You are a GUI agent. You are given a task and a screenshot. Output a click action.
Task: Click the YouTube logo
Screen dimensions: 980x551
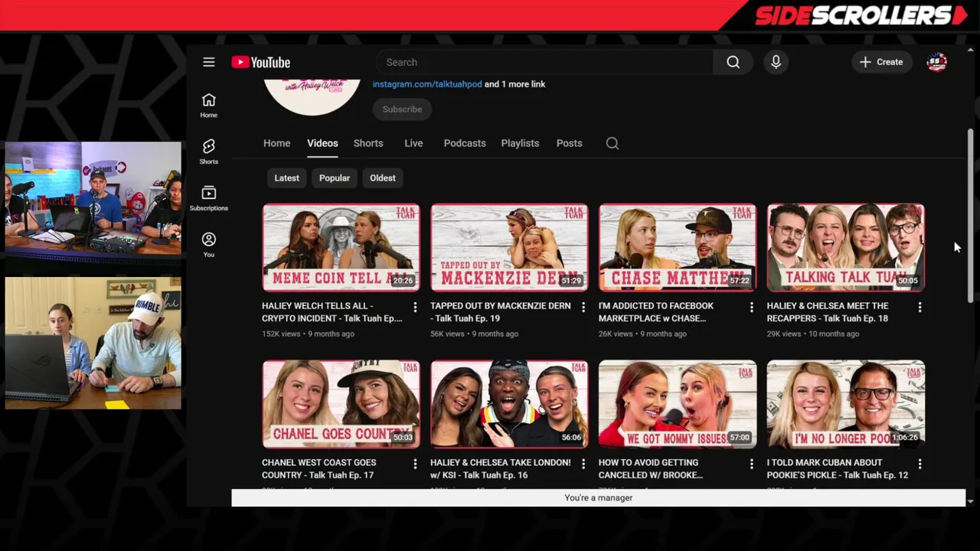[261, 62]
